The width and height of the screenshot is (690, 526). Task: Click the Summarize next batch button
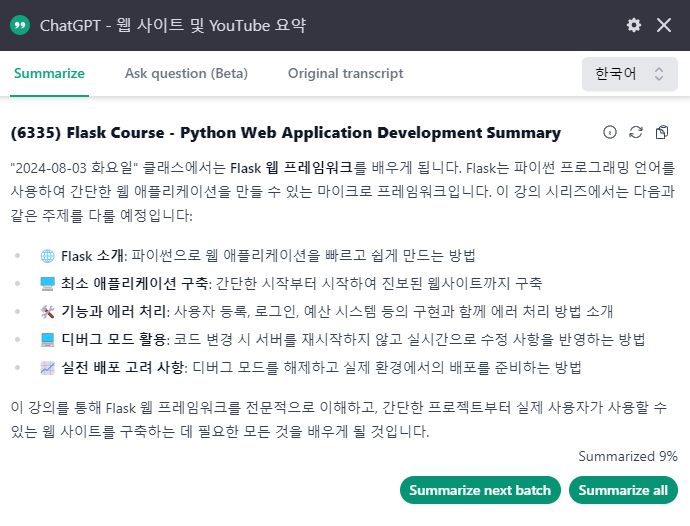pyautogui.click(x=480, y=490)
